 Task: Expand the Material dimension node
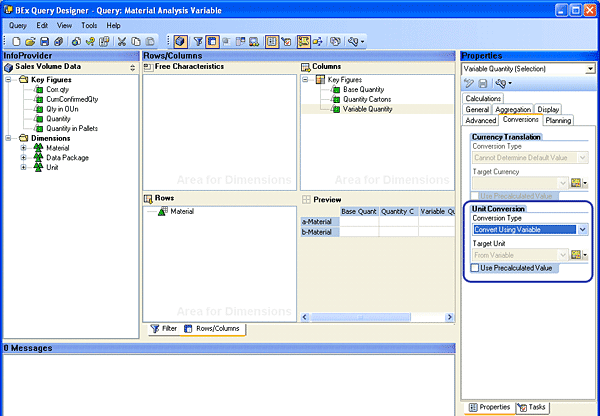[23, 147]
